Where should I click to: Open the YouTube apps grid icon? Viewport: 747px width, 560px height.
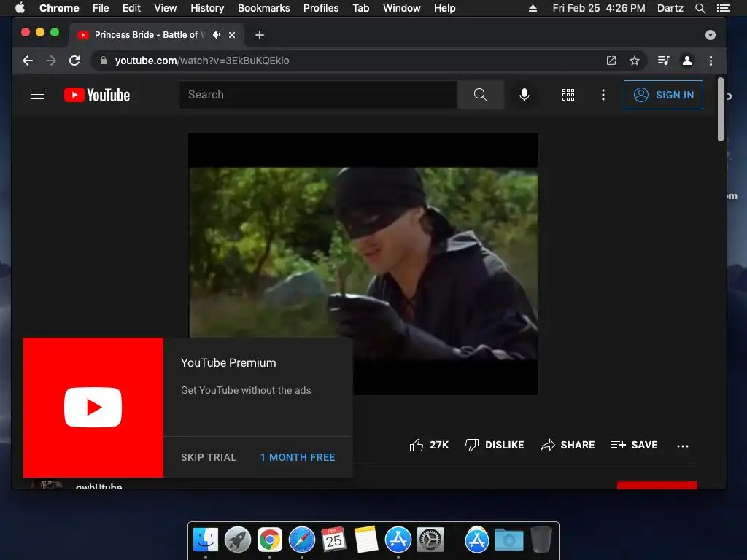568,95
